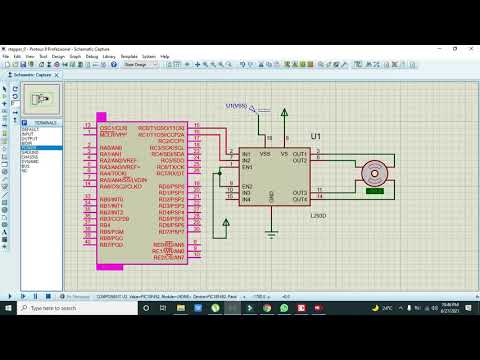
Task: Click the Stop simulation button
Action: 48,296
